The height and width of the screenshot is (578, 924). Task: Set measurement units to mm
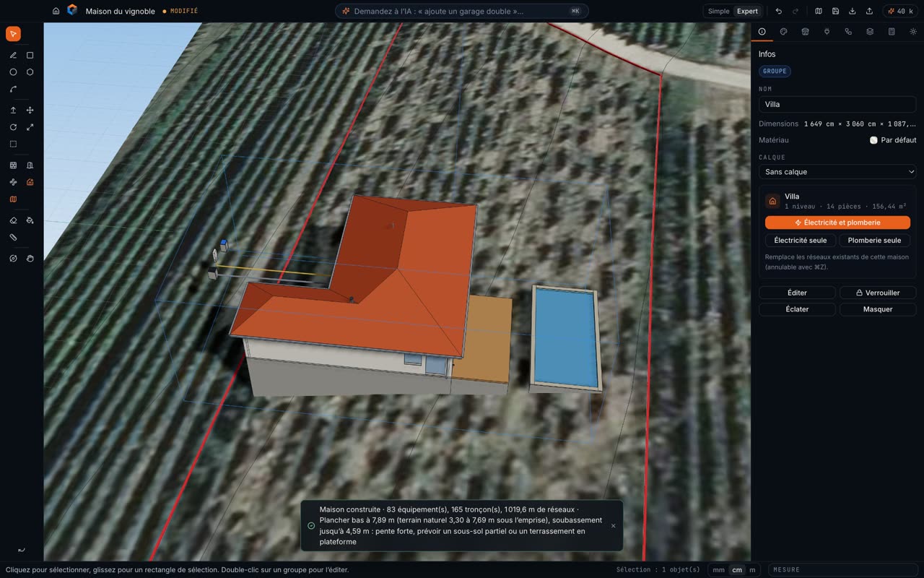pyautogui.click(x=718, y=569)
